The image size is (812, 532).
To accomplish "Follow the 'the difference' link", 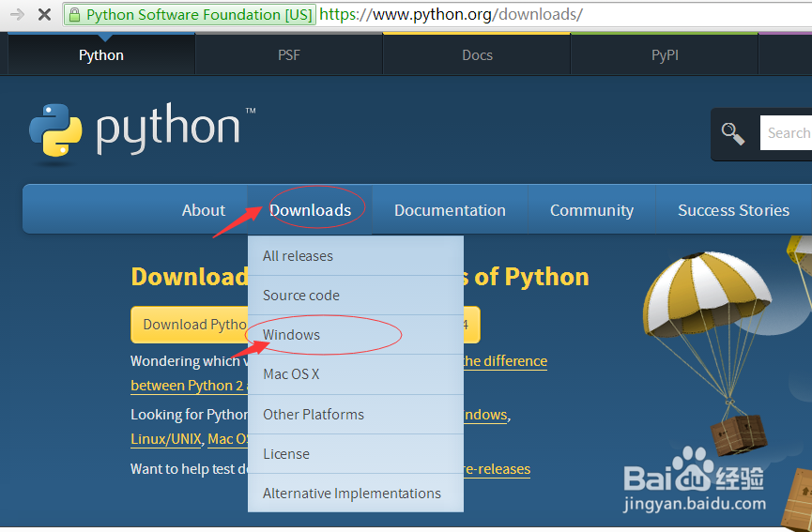I will [x=505, y=360].
